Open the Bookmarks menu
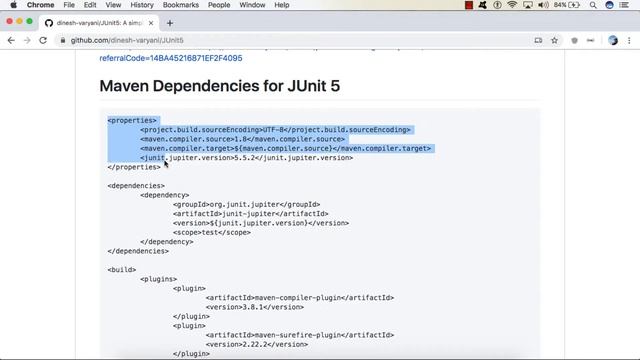 point(181,5)
